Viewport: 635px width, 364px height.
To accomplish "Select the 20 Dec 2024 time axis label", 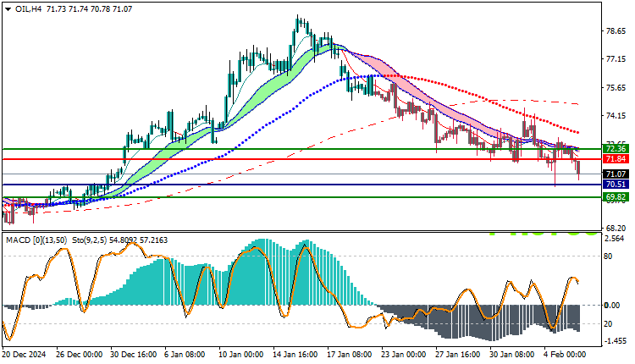I will pyautogui.click(x=24, y=355).
